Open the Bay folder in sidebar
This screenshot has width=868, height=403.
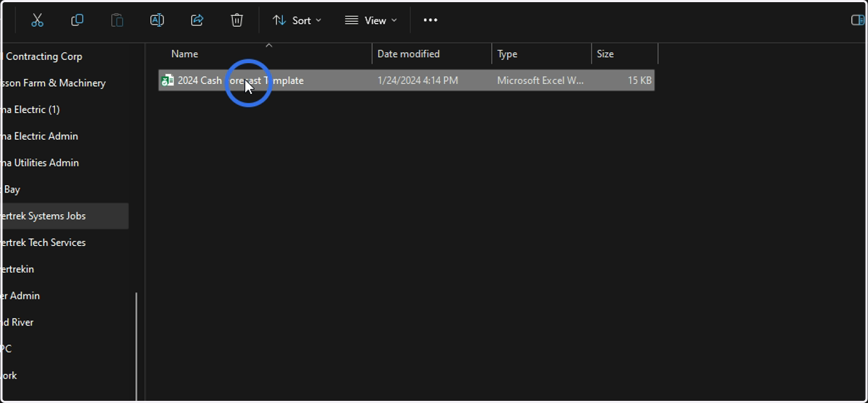(x=64, y=190)
